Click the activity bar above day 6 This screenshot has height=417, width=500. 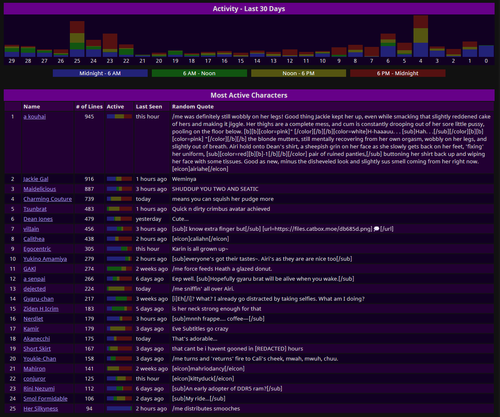click(388, 45)
